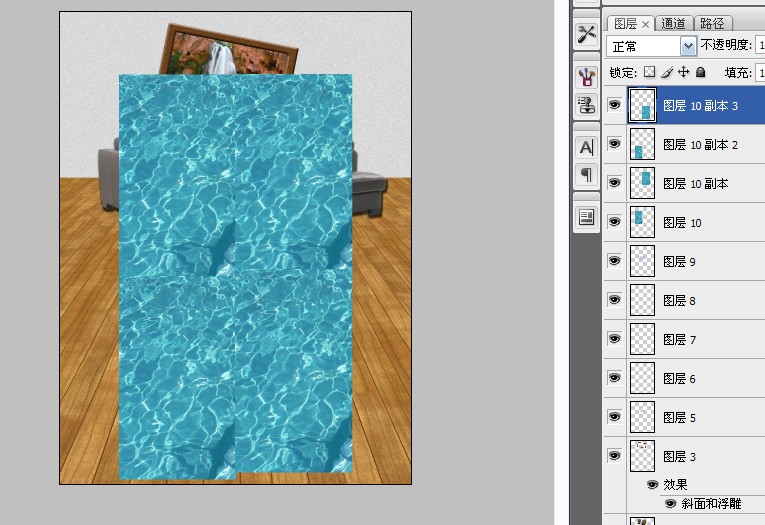Click thumbnail of 图层 6

click(x=642, y=378)
